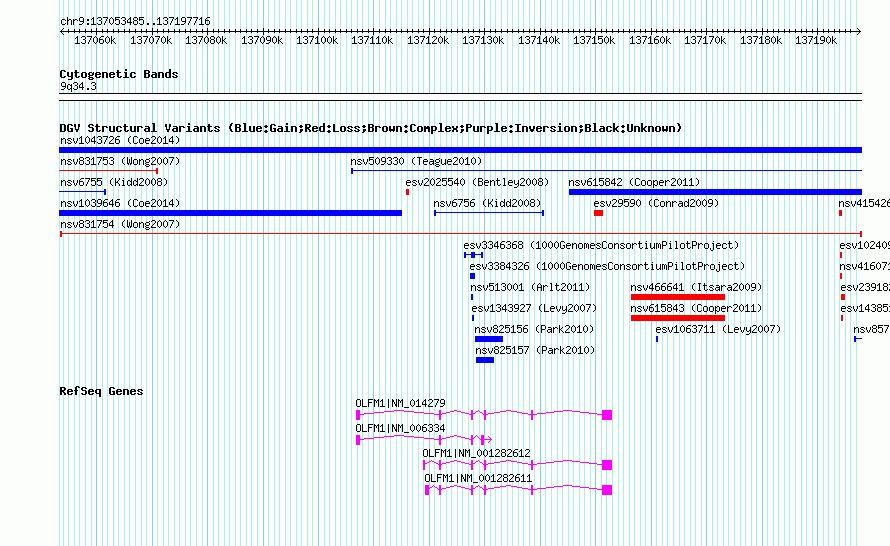Click the OLFM1|NM_006334 transcript label
Viewport: 890px width, 546px height.
click(x=400, y=429)
